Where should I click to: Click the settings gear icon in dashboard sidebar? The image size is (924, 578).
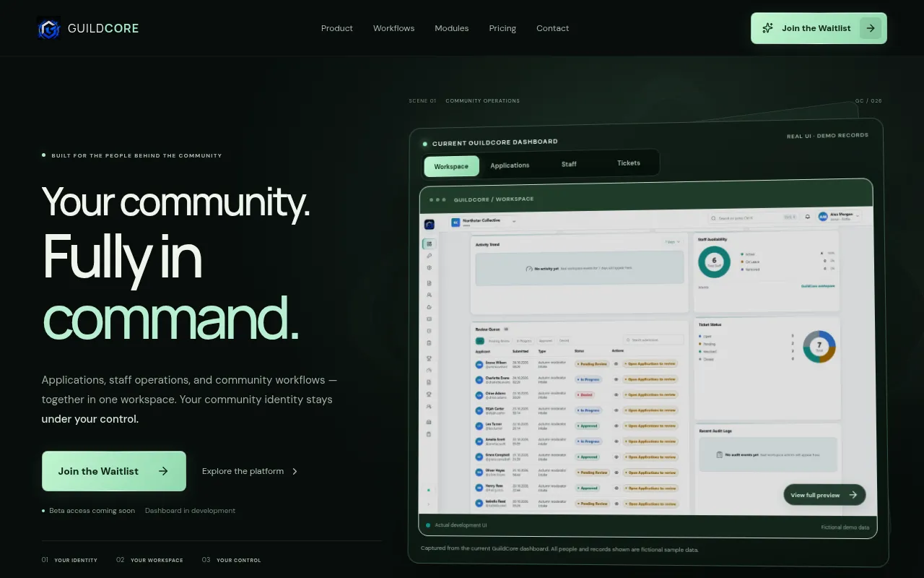(x=429, y=268)
